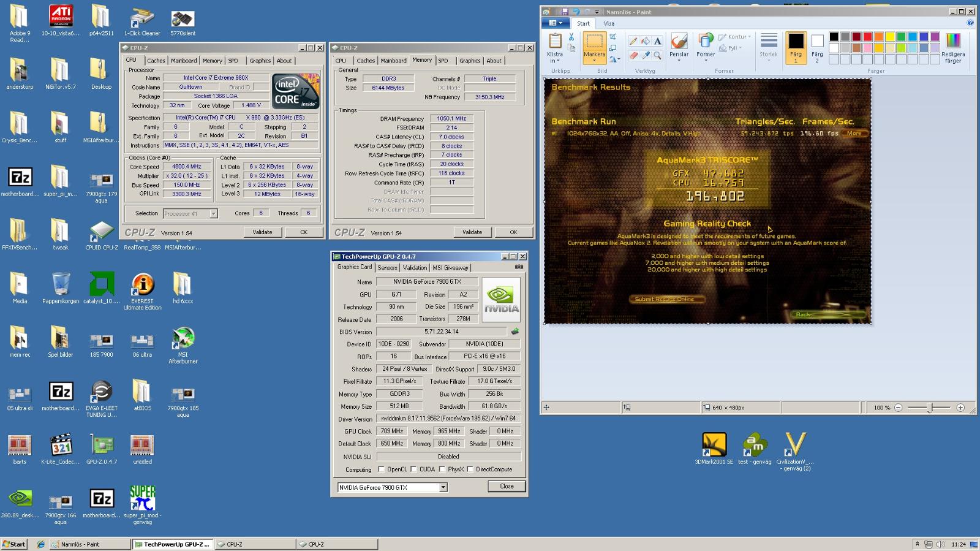
Task: Click the Paint zoom slider handle
Action: tap(930, 408)
